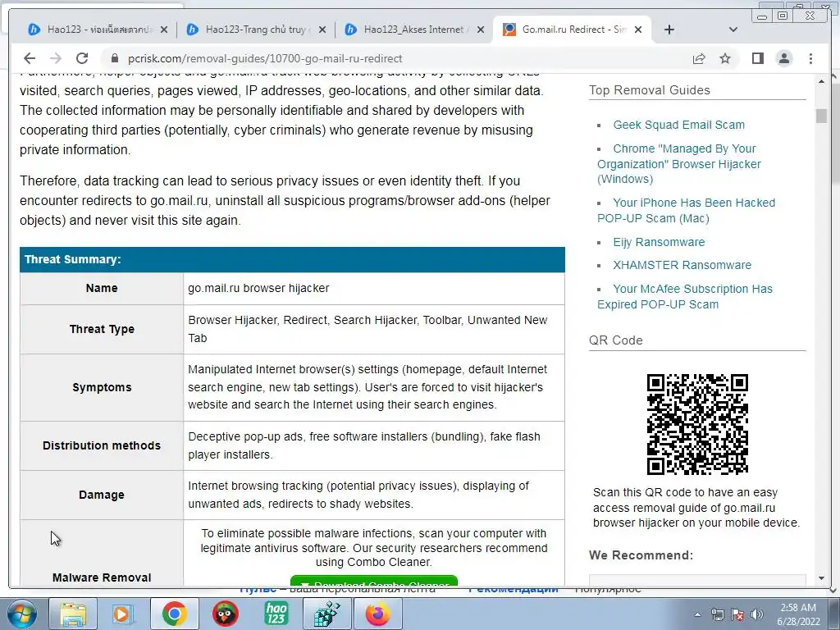Open the browser side panel
Viewport: 840px width, 630px height.
[757, 58]
